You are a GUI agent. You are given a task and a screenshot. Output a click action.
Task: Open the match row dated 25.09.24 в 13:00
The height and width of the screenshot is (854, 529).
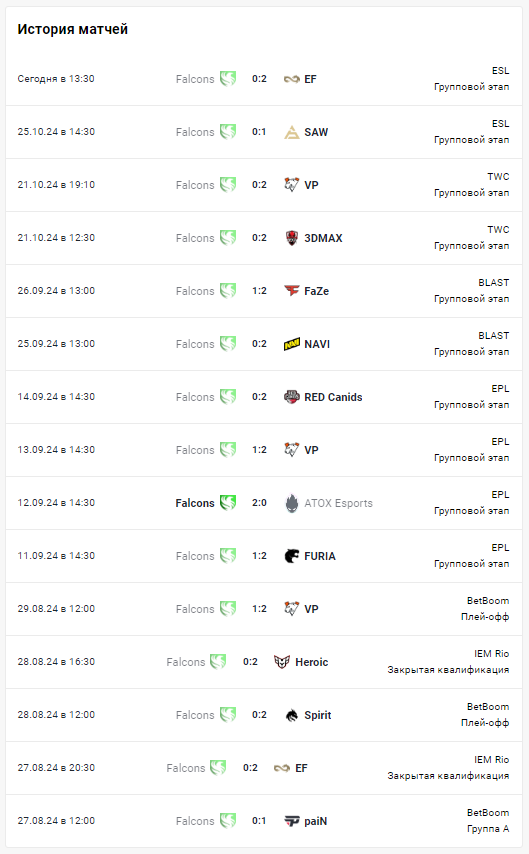point(264,344)
